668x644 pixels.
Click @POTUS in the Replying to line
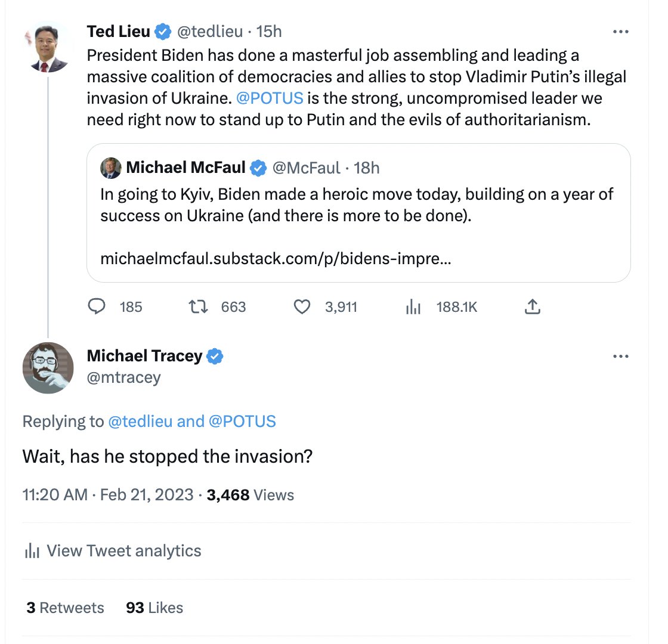coord(242,422)
